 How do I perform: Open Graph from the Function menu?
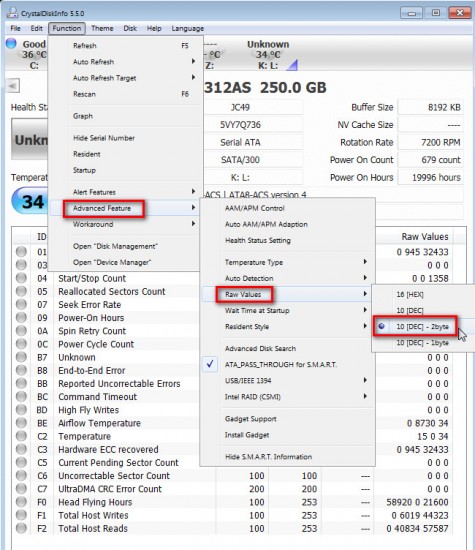(x=125, y=116)
